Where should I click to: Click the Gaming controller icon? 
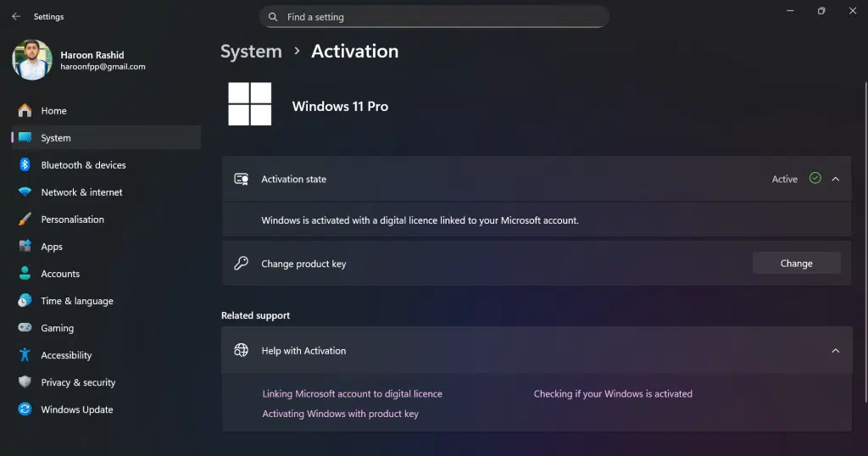[25, 328]
